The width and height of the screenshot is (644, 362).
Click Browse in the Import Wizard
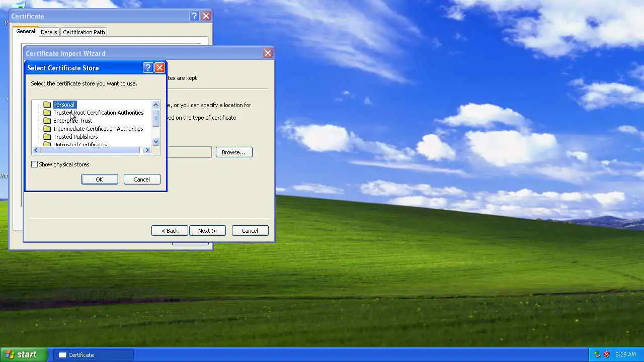pyautogui.click(x=234, y=152)
